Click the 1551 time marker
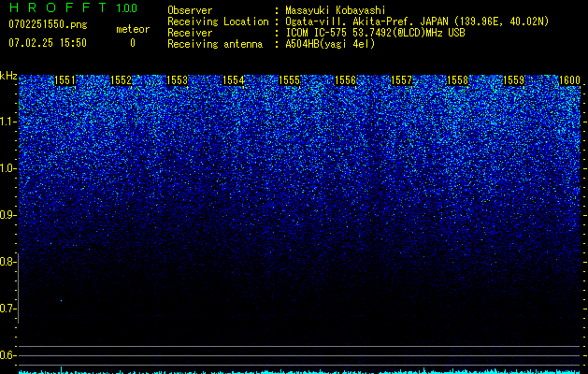588x374 pixels. click(65, 80)
